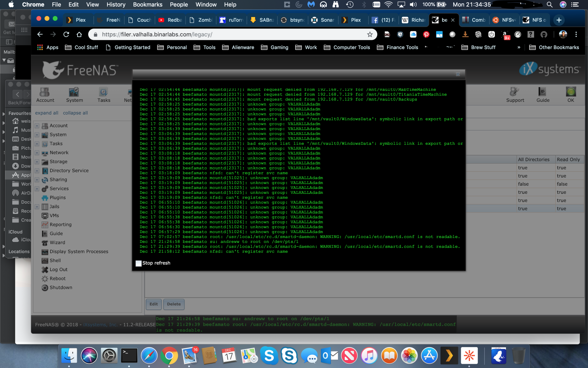Open Finder from the Dock
The height and width of the screenshot is (368, 588).
coord(69,356)
